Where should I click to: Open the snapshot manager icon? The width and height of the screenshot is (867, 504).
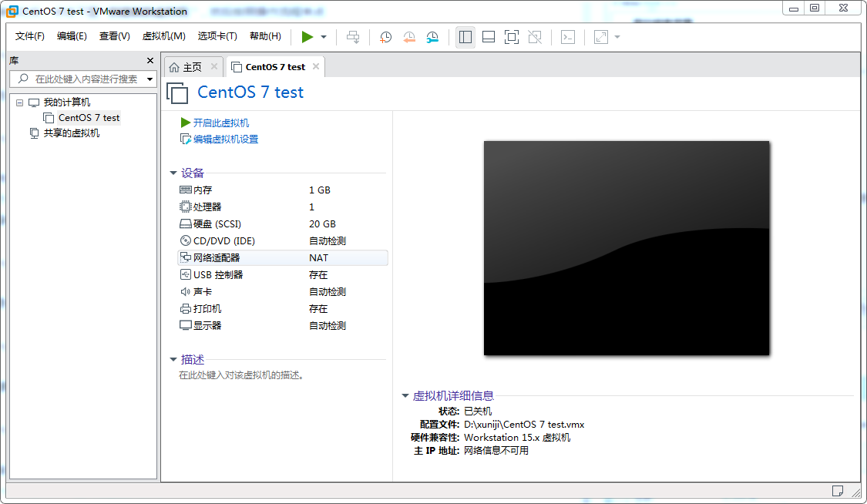coord(432,37)
